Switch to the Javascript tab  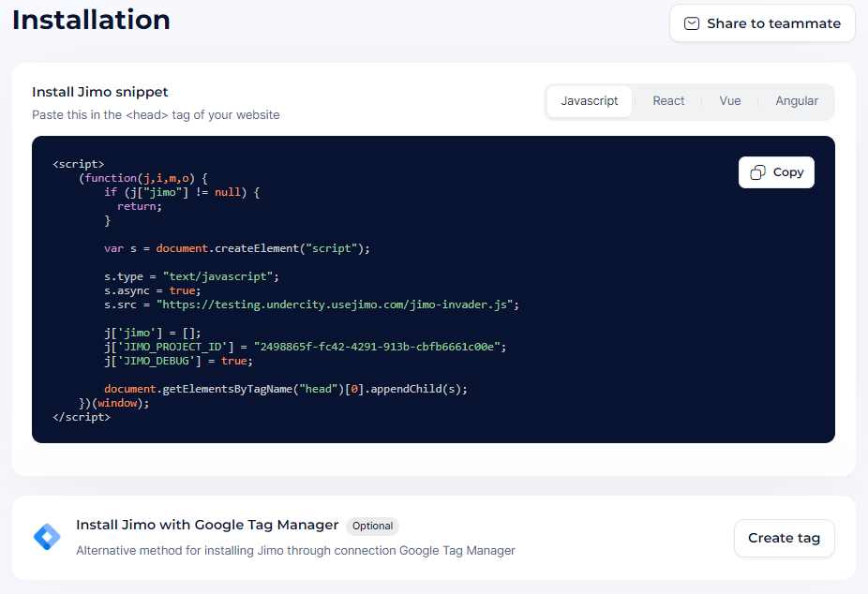pos(590,101)
